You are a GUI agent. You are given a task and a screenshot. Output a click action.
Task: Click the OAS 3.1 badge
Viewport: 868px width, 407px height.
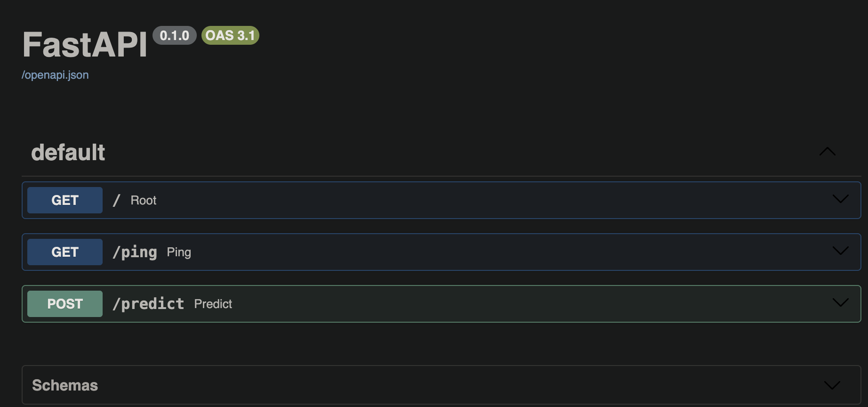coord(230,35)
